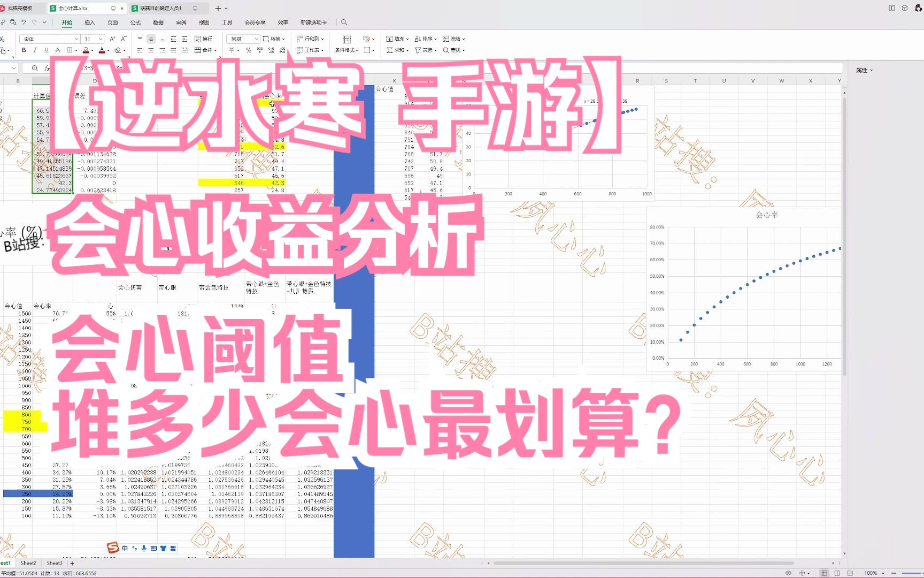Click the 冻结 freeze panes button
Image resolution: width=924 pixels, height=578 pixels.
coord(454,39)
